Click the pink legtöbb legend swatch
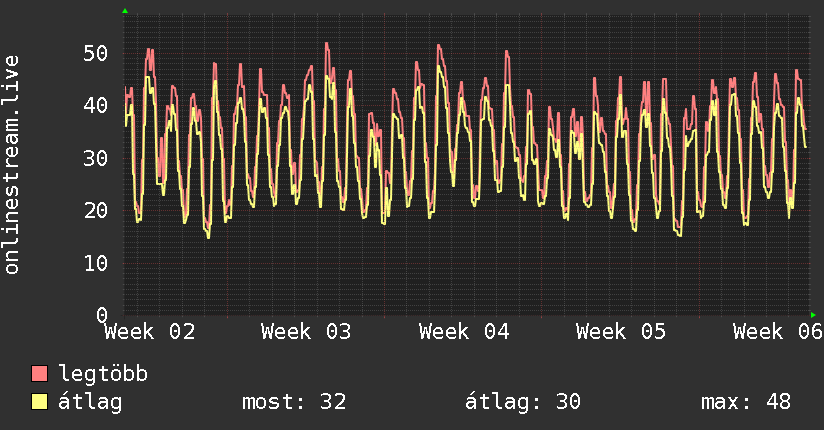824x430 pixels. 39,373
